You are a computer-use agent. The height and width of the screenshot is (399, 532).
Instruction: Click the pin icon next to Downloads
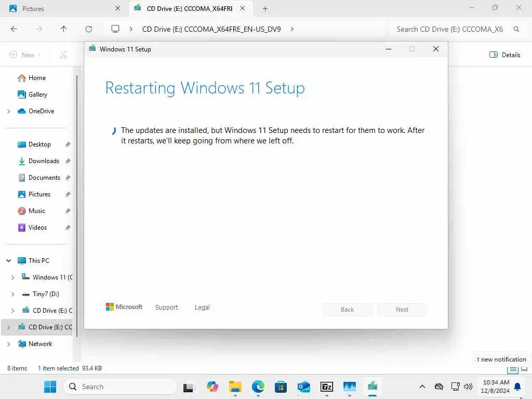point(68,161)
